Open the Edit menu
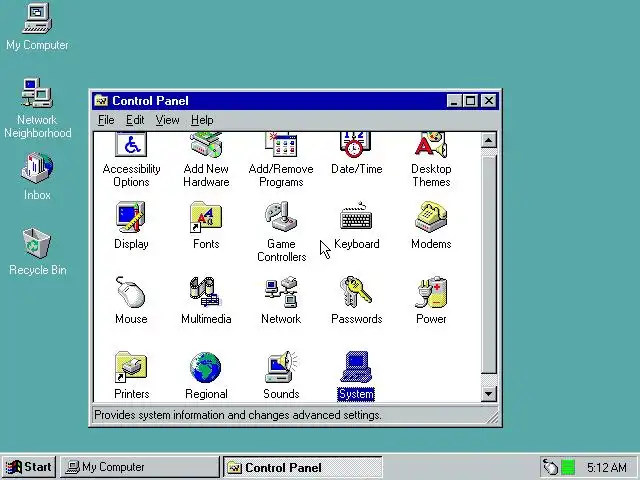 pyautogui.click(x=135, y=120)
